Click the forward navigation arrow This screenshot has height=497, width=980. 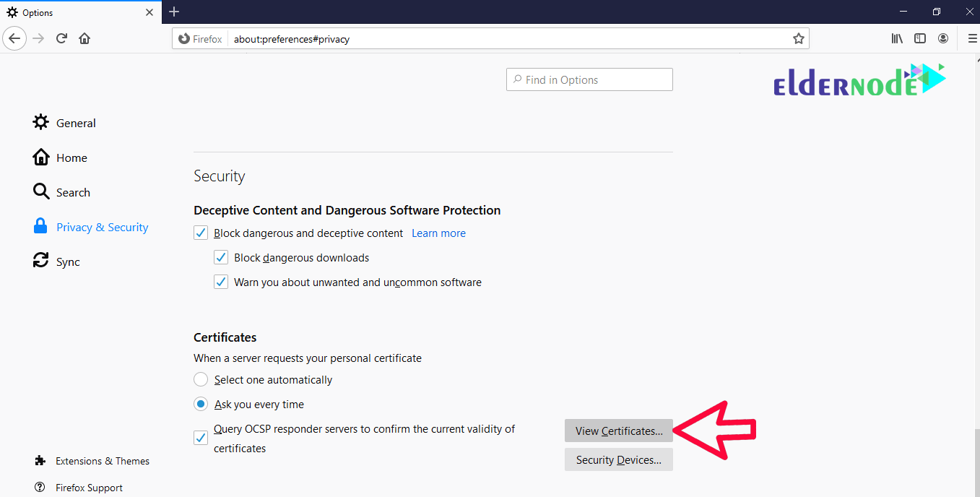pos(38,38)
